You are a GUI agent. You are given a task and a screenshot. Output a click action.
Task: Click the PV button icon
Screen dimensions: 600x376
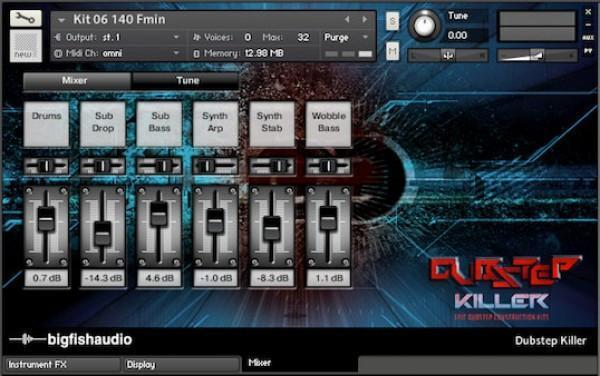(x=588, y=51)
